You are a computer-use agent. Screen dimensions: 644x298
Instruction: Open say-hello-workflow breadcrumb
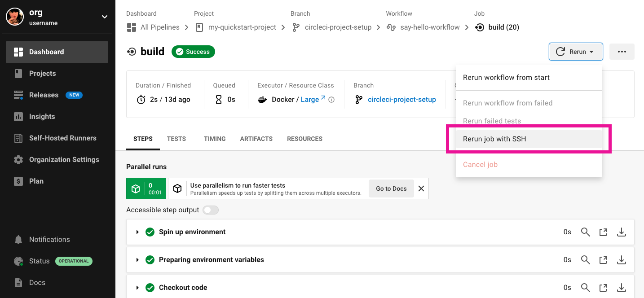coord(423,27)
